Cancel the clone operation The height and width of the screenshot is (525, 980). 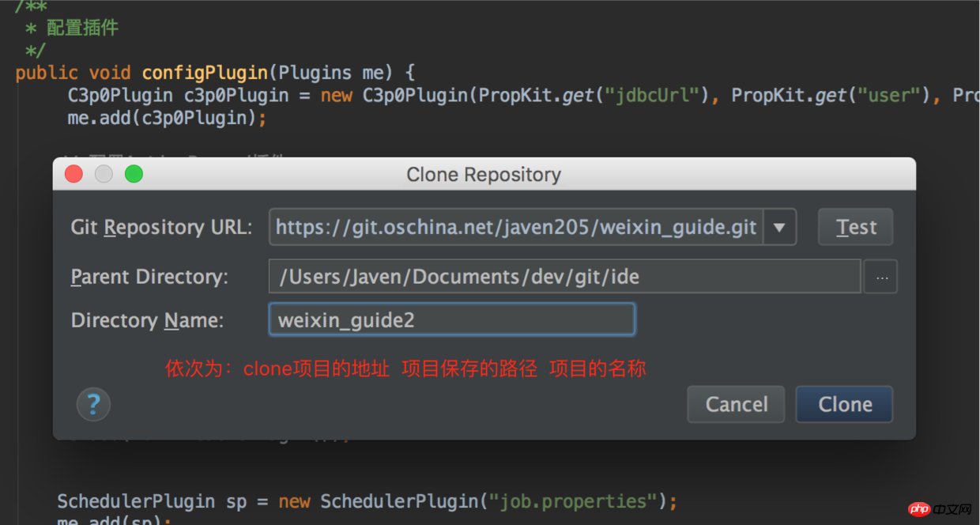pos(736,405)
